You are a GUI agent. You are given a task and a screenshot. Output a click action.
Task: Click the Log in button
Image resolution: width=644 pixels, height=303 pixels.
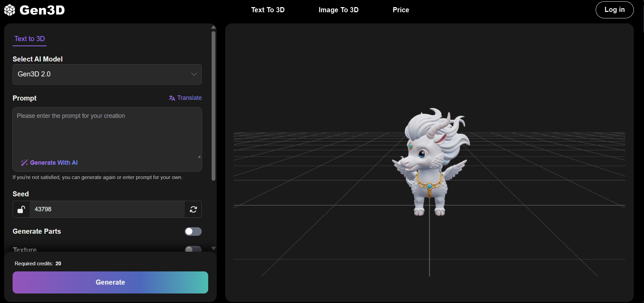point(614,10)
